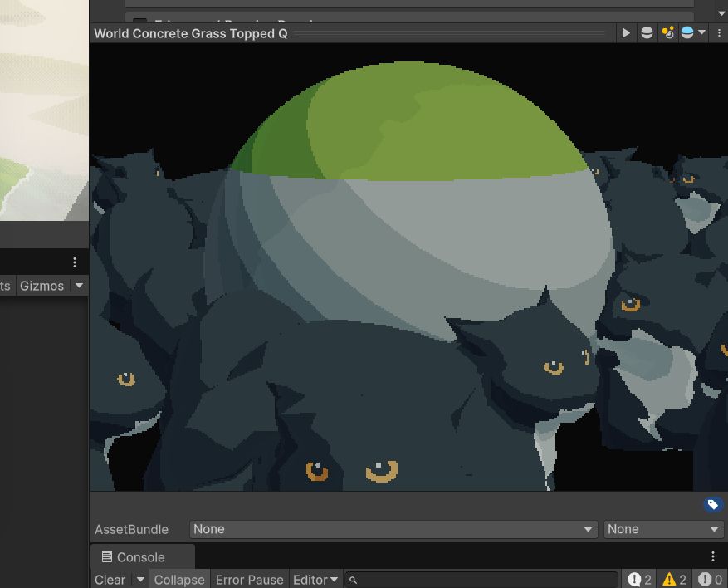Toggle warning message count filter

coord(675,579)
